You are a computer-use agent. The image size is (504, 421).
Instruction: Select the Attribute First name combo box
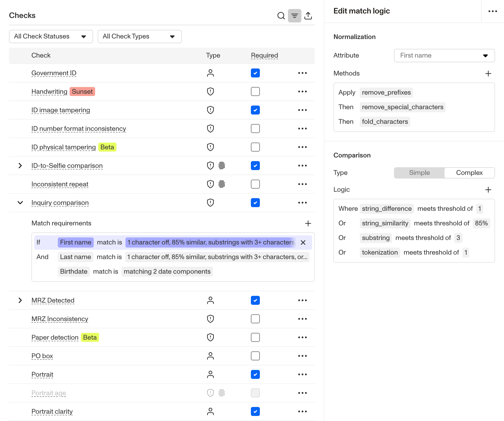point(445,56)
